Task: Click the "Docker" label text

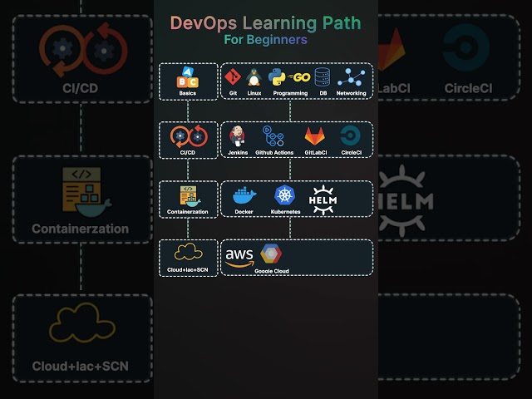Action: coord(244,212)
